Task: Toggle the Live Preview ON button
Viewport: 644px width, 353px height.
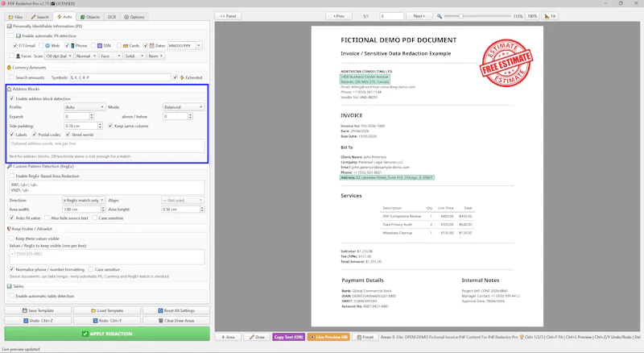Action: click(328, 337)
